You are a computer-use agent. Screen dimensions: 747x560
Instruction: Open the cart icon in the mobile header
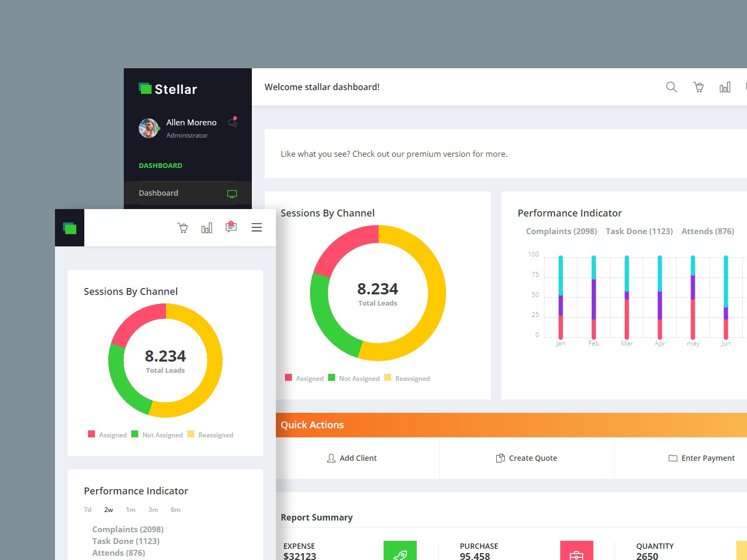182,228
